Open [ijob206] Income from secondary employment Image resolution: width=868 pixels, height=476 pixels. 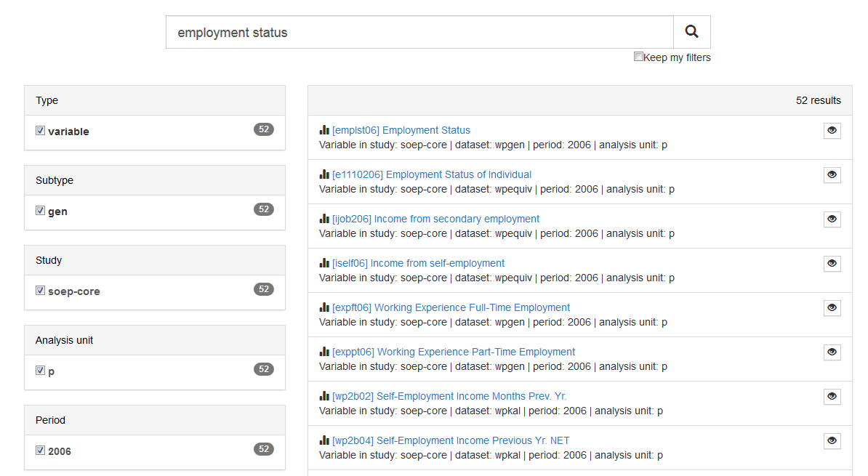click(435, 219)
